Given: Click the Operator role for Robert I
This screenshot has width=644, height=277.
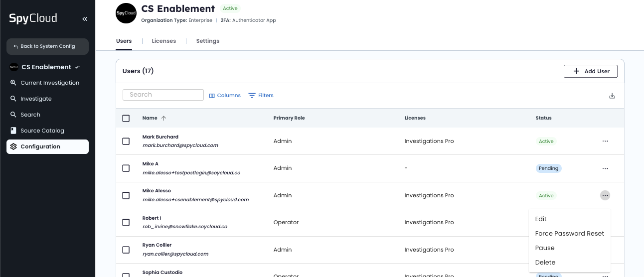Looking at the screenshot, I should (286, 222).
